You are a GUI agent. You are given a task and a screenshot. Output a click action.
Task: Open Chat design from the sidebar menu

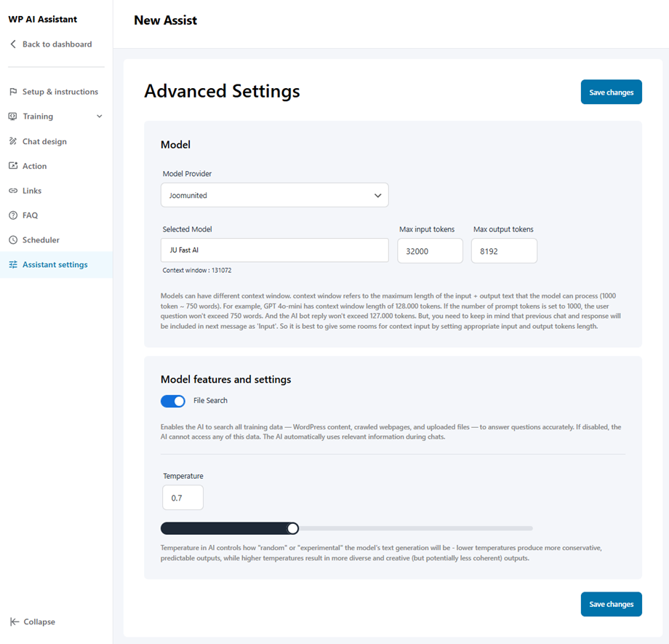click(x=44, y=141)
